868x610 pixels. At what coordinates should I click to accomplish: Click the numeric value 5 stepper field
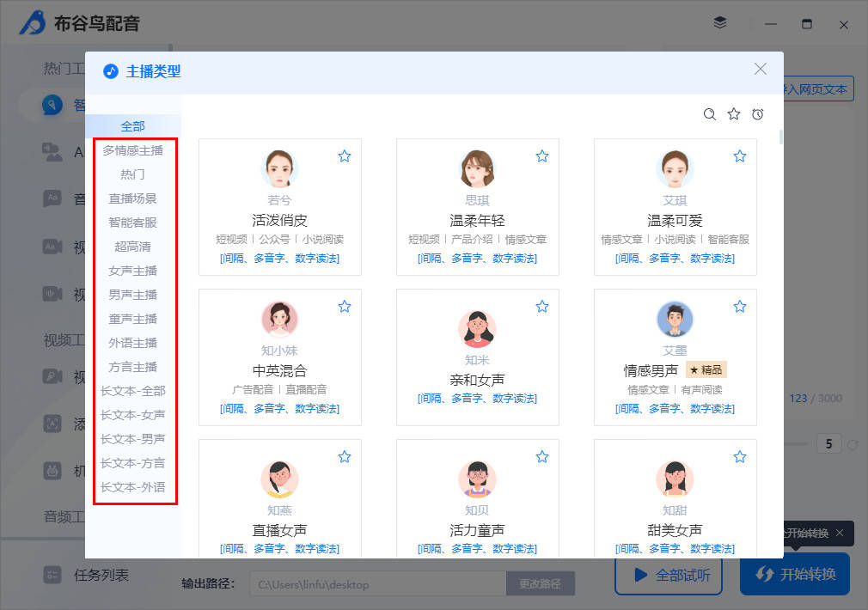(830, 443)
